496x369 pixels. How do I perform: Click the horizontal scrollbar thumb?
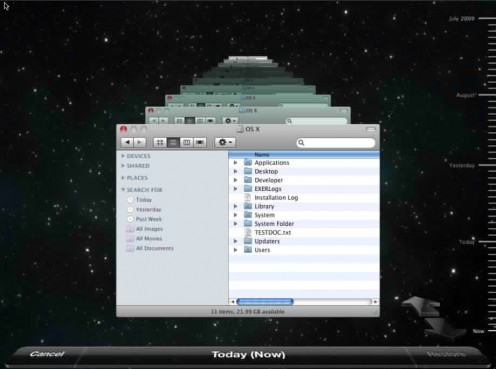click(265, 302)
